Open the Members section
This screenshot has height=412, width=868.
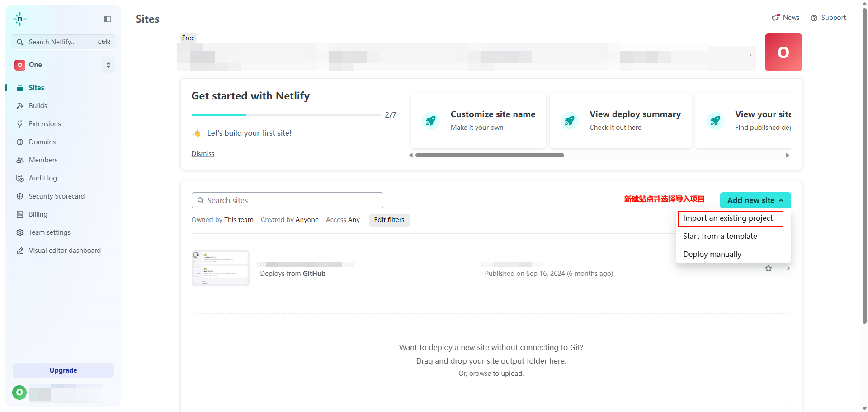43,160
